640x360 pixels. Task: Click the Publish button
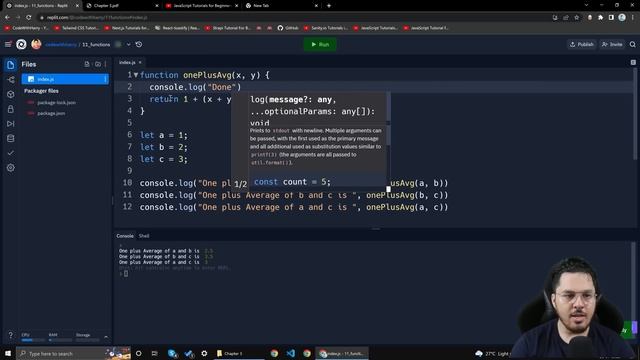tap(582, 44)
